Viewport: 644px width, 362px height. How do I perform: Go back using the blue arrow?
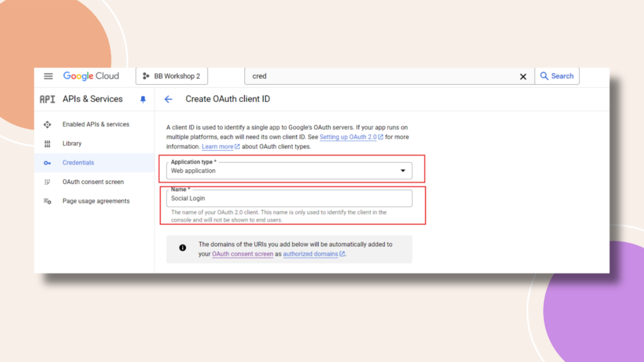click(x=169, y=99)
